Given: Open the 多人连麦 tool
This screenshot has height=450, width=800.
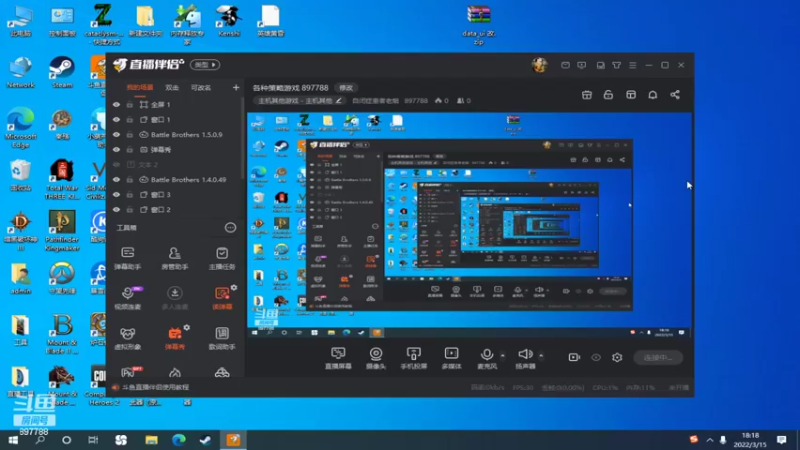Looking at the screenshot, I should 174,297.
